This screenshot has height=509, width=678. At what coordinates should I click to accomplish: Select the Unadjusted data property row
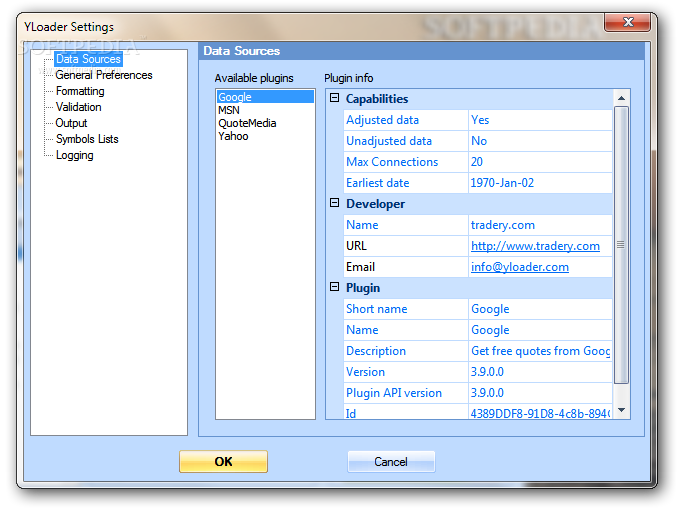(x=478, y=141)
